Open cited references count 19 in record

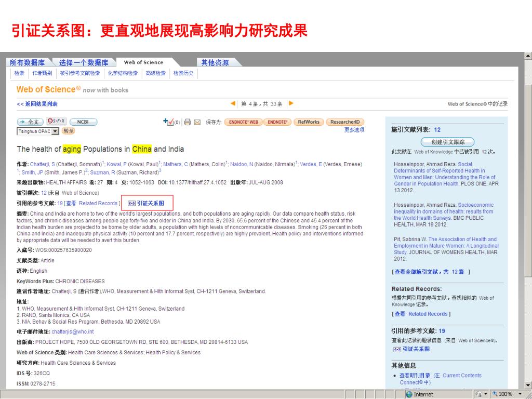coord(60,203)
